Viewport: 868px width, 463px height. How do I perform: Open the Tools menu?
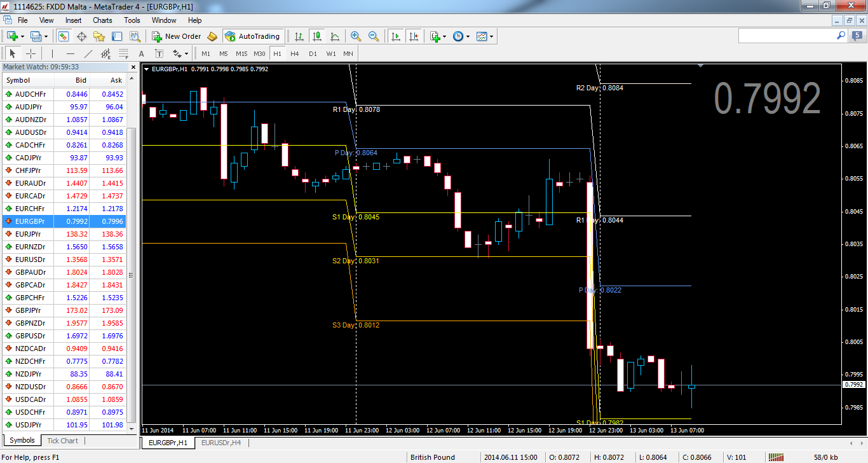click(132, 20)
